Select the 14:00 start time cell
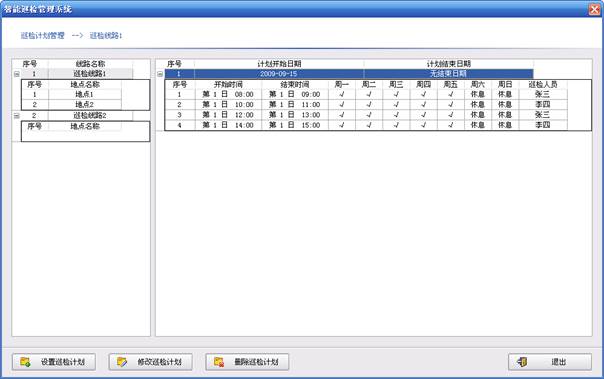 click(x=228, y=125)
